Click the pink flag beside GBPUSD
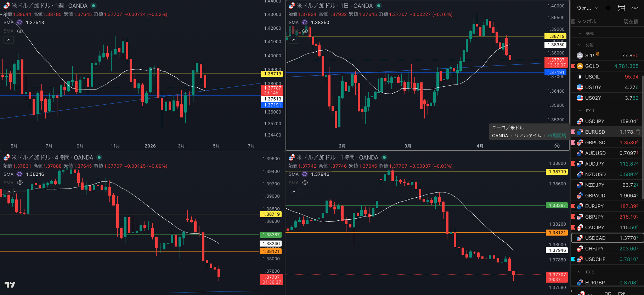This screenshot has width=644, height=295. pyautogui.click(x=573, y=143)
